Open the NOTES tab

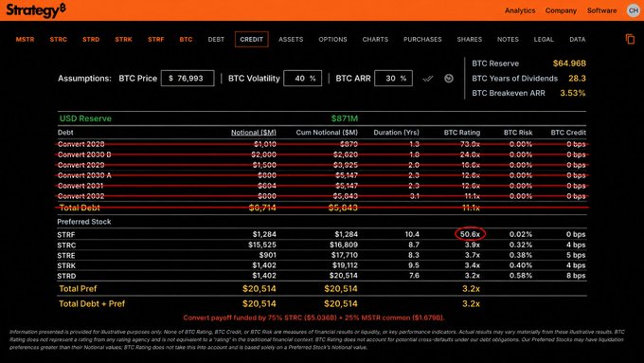pos(508,40)
